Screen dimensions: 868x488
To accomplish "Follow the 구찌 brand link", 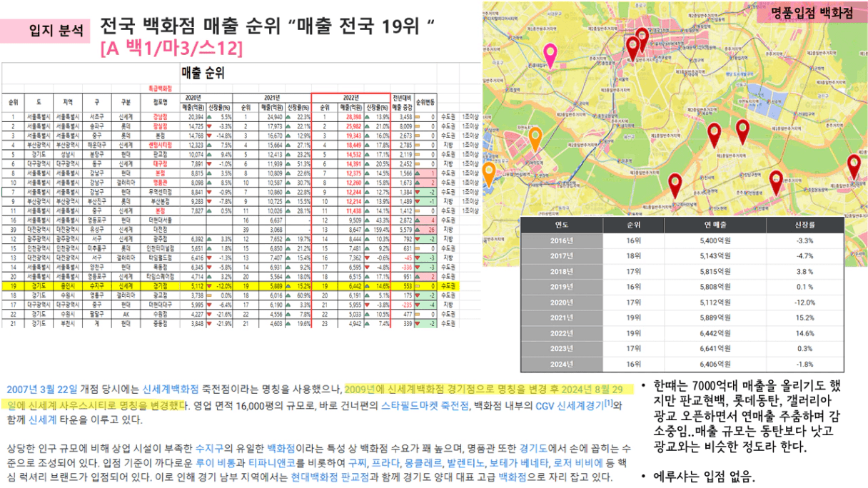I will tap(358, 462).
